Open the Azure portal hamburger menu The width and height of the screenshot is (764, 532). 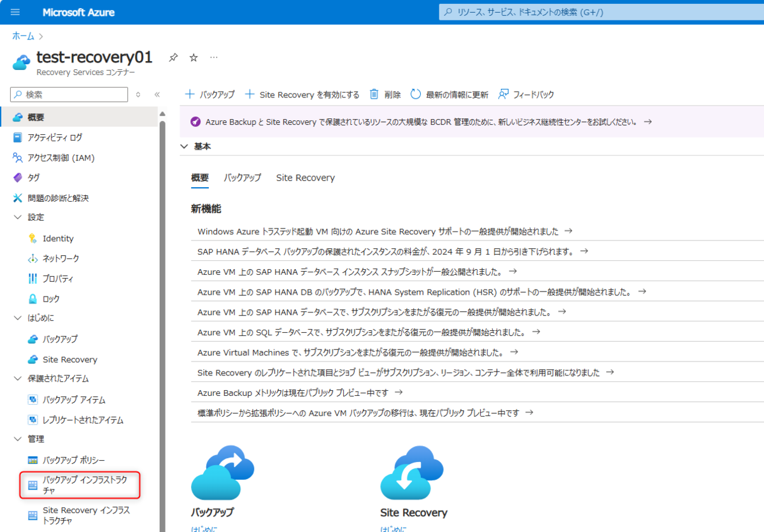[x=16, y=12]
